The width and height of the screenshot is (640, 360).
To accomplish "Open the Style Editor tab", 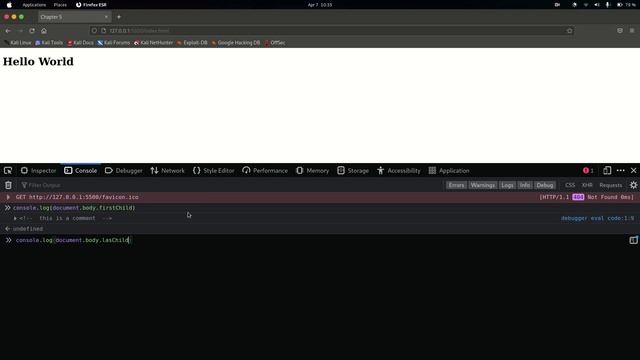I will (213, 171).
